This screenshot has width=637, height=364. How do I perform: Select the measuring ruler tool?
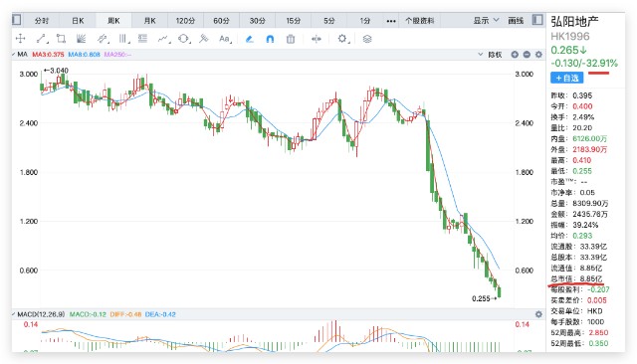[x=203, y=39]
